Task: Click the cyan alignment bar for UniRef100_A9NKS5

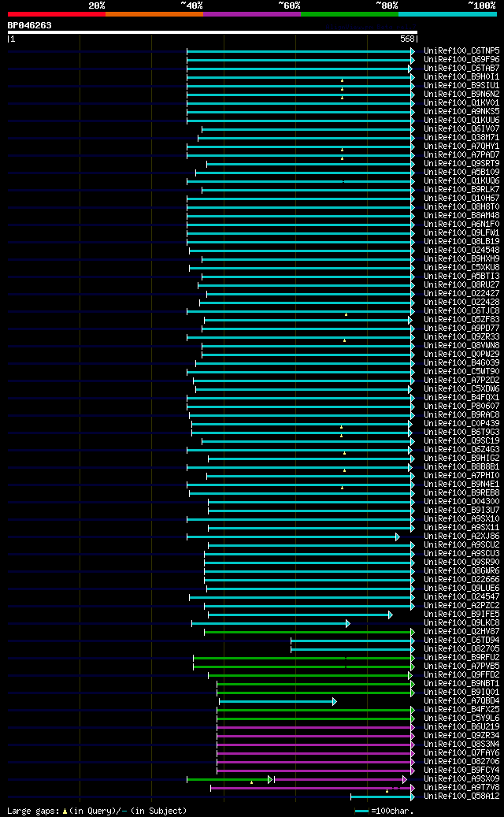Action: (300, 112)
